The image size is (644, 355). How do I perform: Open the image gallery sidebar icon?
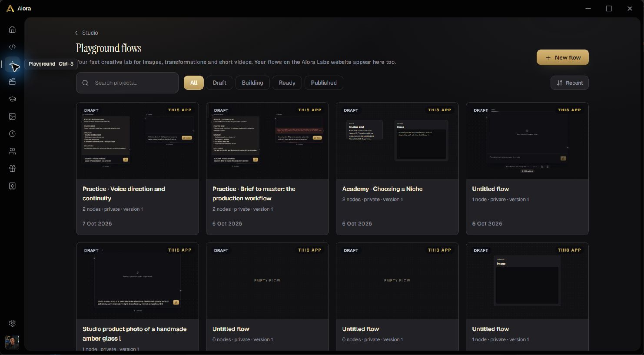coord(12,116)
